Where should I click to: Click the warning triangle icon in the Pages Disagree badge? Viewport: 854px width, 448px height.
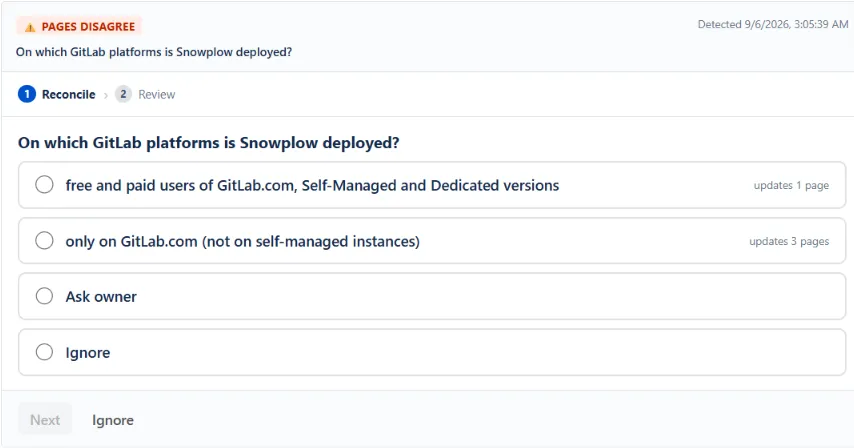[30, 27]
